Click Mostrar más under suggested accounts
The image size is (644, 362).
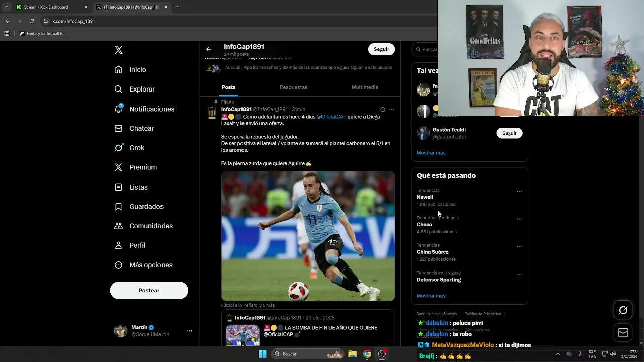pos(431,153)
